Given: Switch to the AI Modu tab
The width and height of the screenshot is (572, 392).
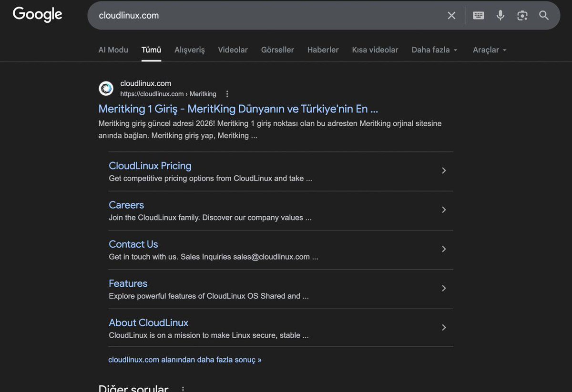Looking at the screenshot, I should pyautogui.click(x=113, y=50).
